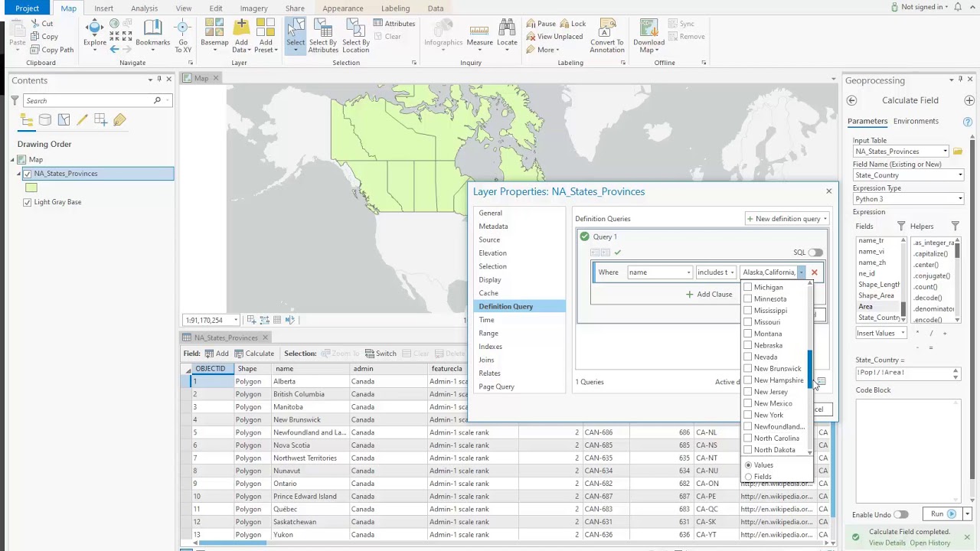Select the Metadata properties page
980x551 pixels.
coord(493,227)
